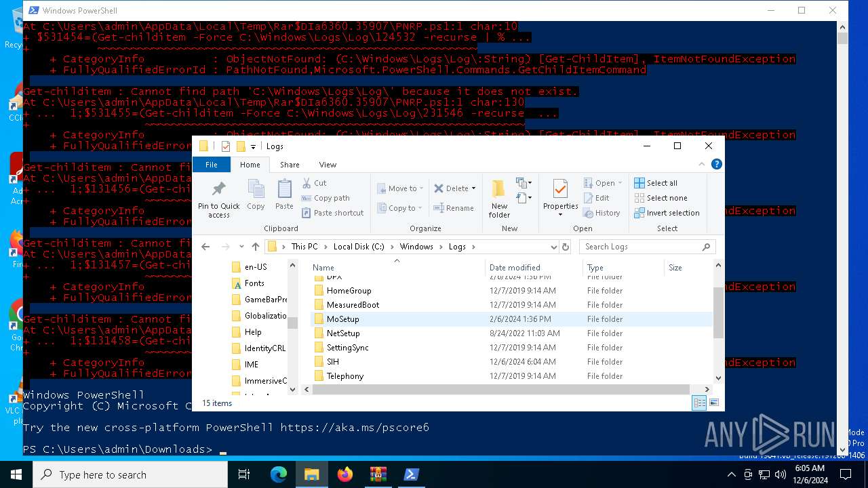Open Customize Quick Access Toolbar dropdown
The height and width of the screenshot is (488, 868).
click(253, 146)
